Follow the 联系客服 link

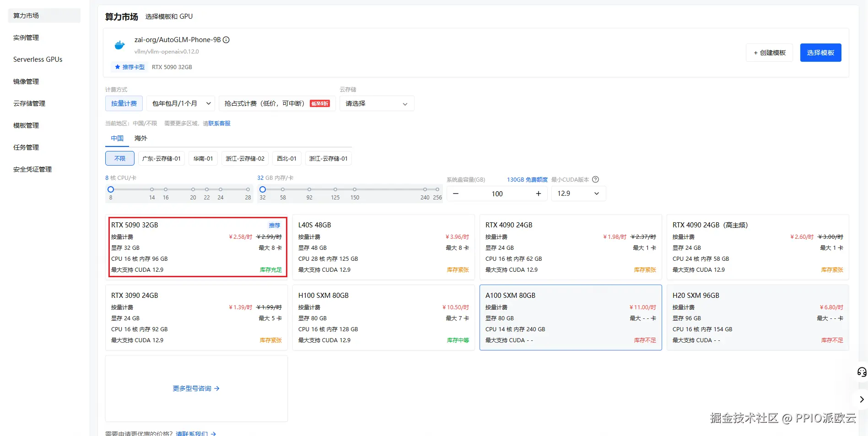[219, 124]
